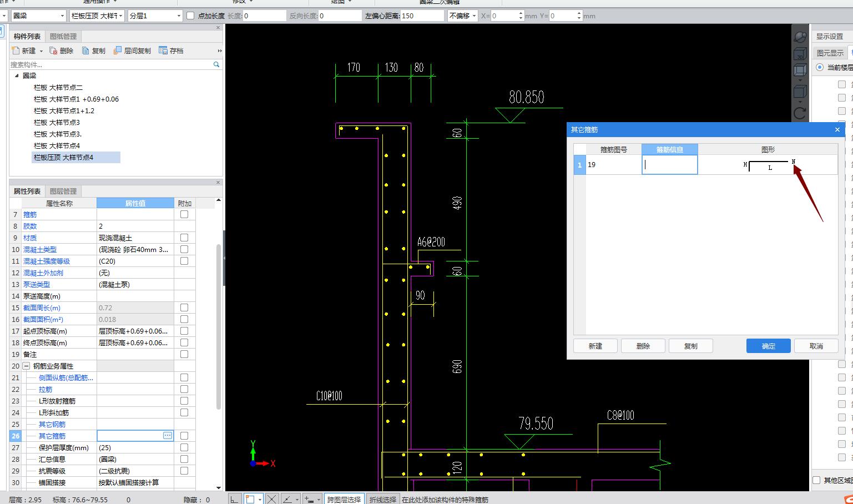The height and width of the screenshot is (504, 853).
Task: Toggle the 其他区域 checkbox in display settings
Action: pos(816,480)
